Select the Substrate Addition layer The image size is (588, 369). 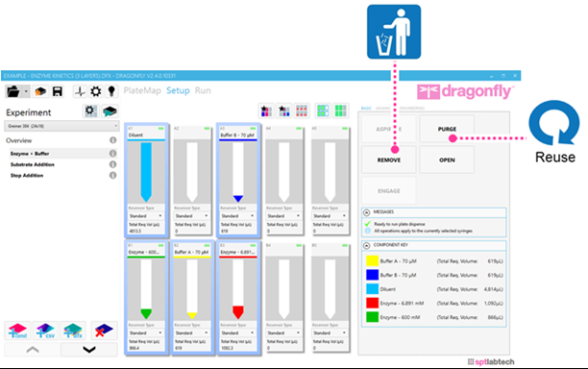[x=33, y=164]
